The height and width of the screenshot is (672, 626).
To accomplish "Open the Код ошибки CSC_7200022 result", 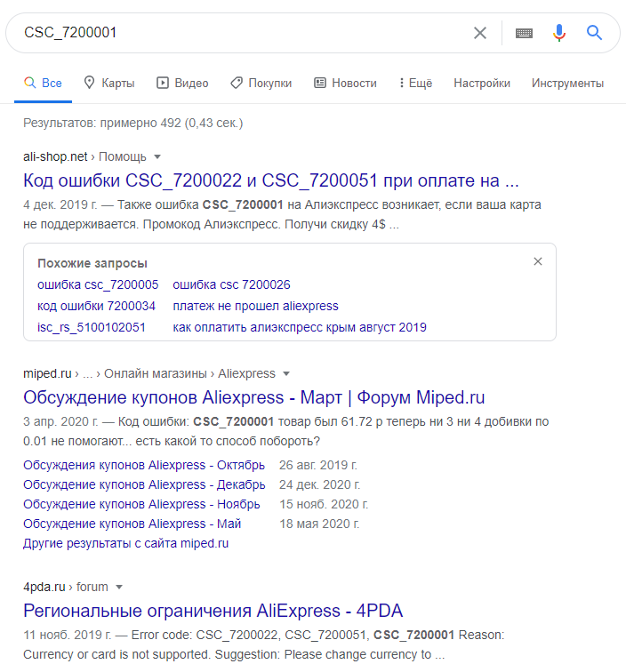I will click(x=271, y=180).
